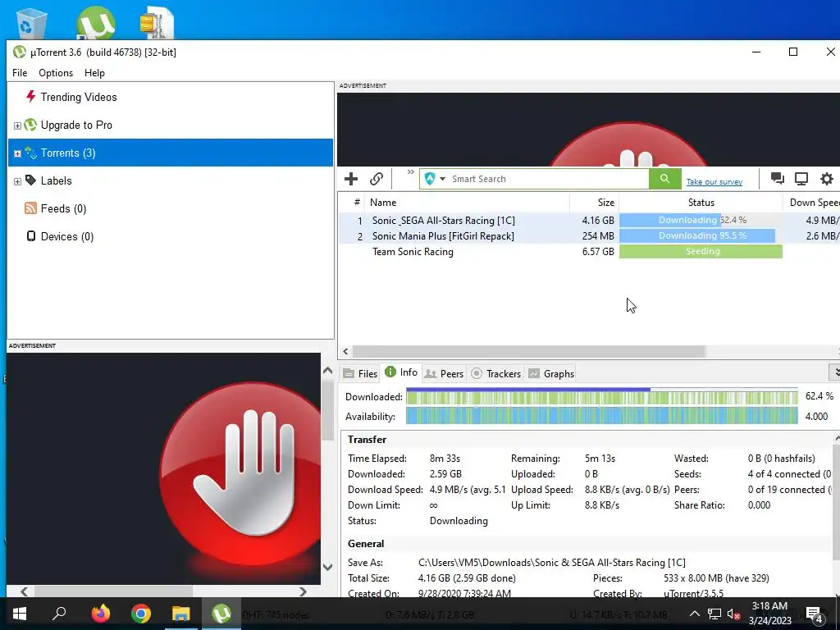The height and width of the screenshot is (630, 840).
Task: Select Labels in sidebar
Action: [57, 180]
